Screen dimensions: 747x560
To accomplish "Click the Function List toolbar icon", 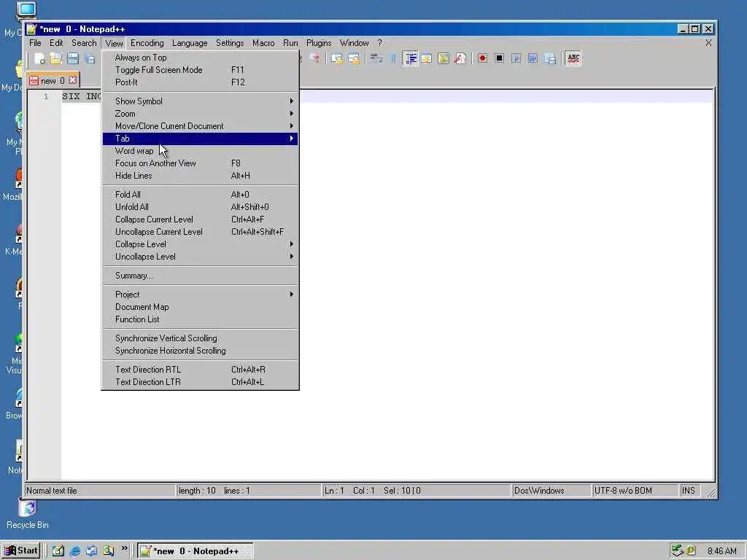I will pos(460,58).
